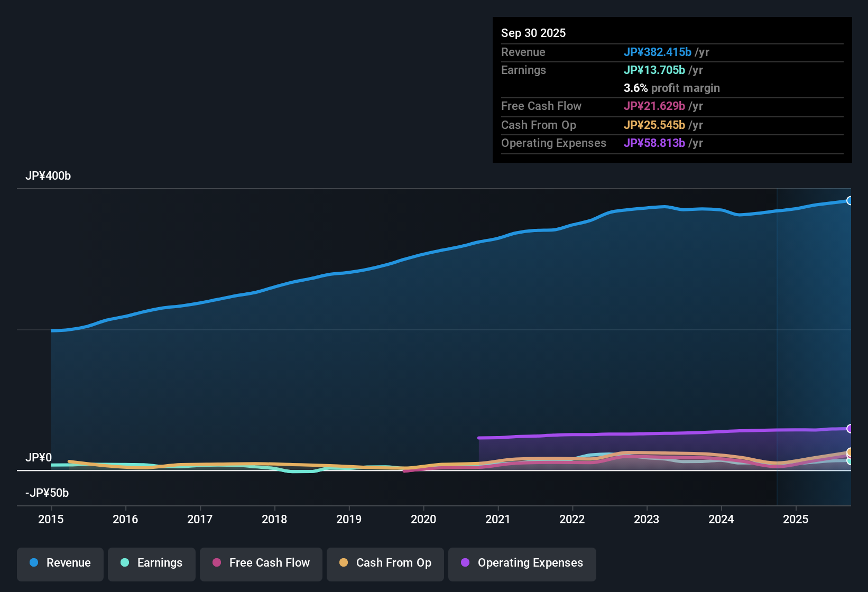Click the Cash From Op endpoint marker
This screenshot has height=592, width=868.
pos(850,452)
